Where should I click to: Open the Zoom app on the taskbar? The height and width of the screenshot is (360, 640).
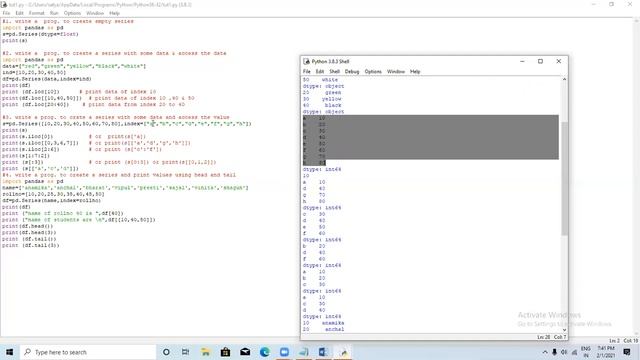(x=284, y=352)
